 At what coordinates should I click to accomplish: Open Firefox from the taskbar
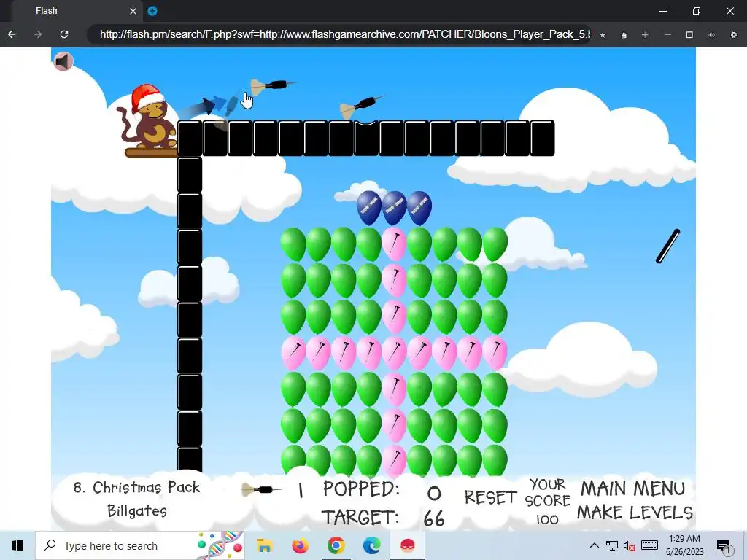(x=300, y=545)
